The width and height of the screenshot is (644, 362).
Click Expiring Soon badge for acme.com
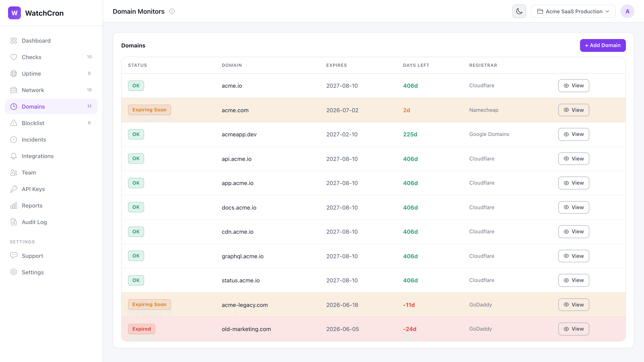coord(149,110)
